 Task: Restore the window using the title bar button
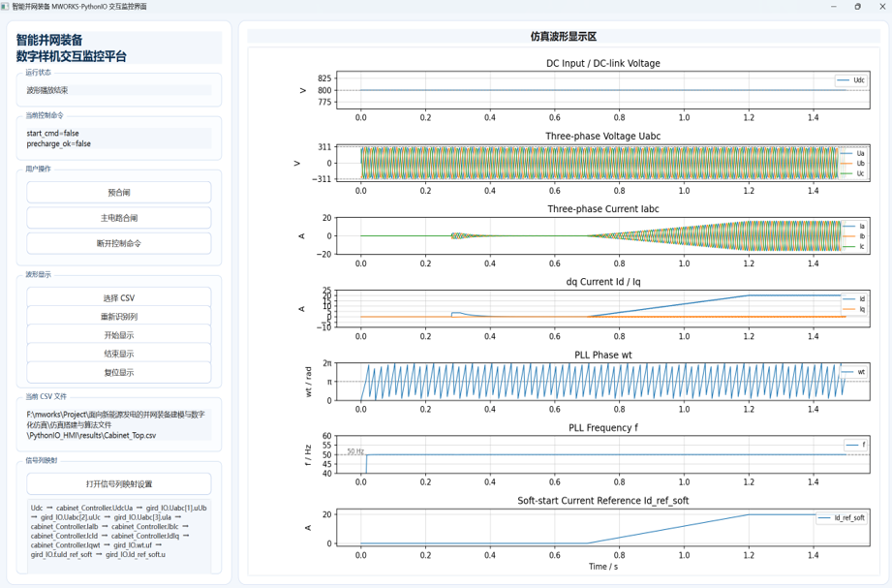click(x=857, y=6)
